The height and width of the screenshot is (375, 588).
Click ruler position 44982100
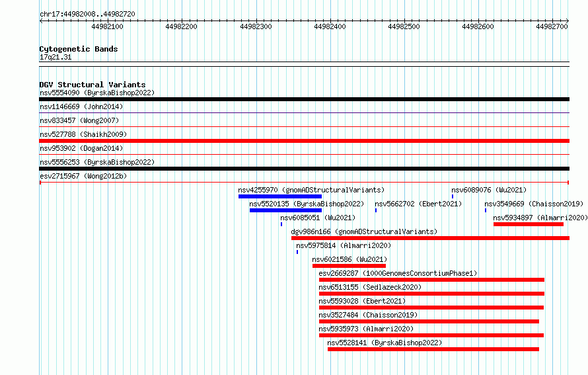click(107, 26)
